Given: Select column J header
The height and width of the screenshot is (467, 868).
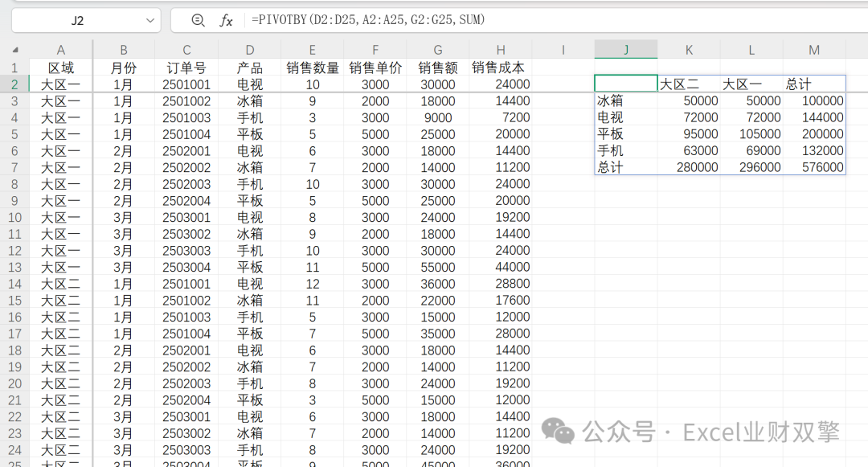Looking at the screenshot, I should 626,50.
